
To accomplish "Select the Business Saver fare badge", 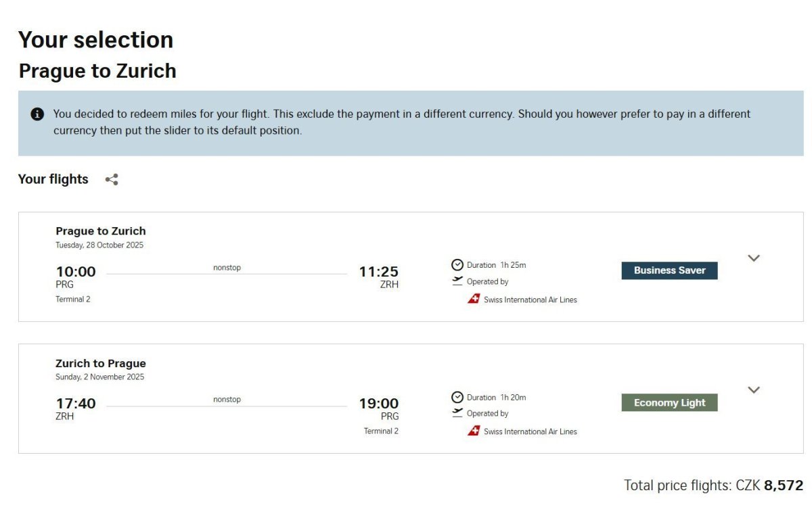I will pos(669,270).
